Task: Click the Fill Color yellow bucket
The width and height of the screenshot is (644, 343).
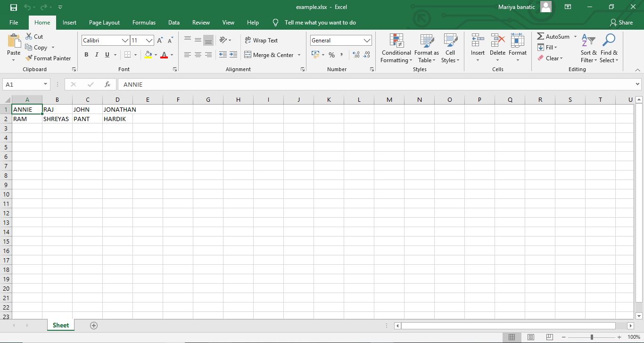Action: [148, 55]
